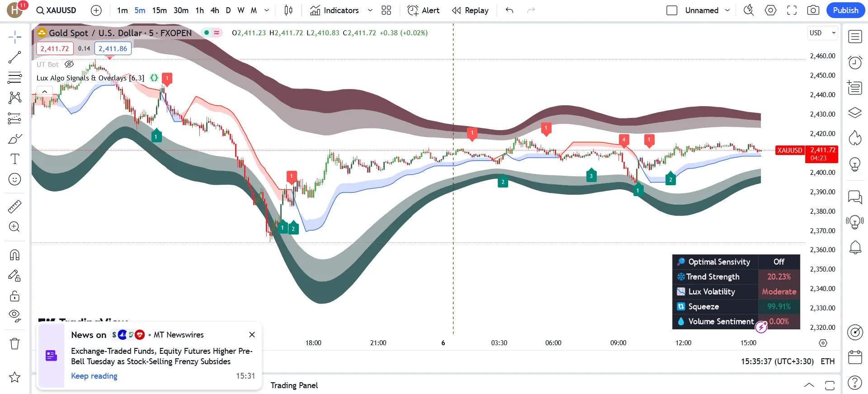Screen dimensions: 868x394
Task: Select the Text annotation tool
Action: point(14,159)
